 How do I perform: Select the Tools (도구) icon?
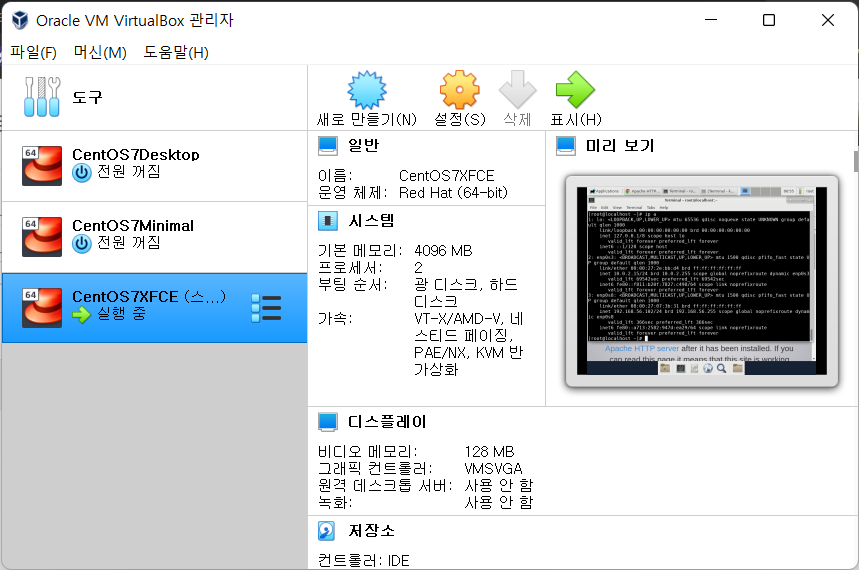tap(42, 97)
